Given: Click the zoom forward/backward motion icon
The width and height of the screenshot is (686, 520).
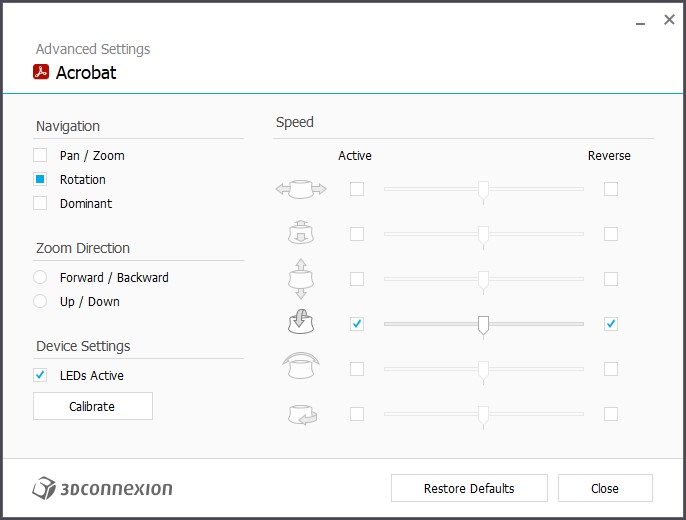Looking at the screenshot, I should pos(301,232).
